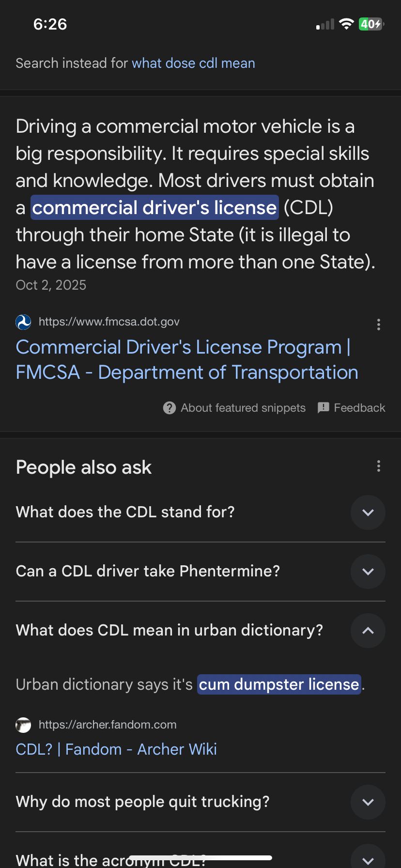Expand "Can a CDL driver take Phentermine?"
The image size is (401, 868).
pos(368,572)
